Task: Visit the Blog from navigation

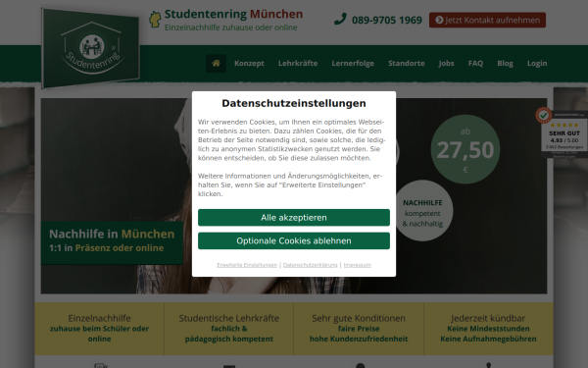Action: (x=505, y=63)
